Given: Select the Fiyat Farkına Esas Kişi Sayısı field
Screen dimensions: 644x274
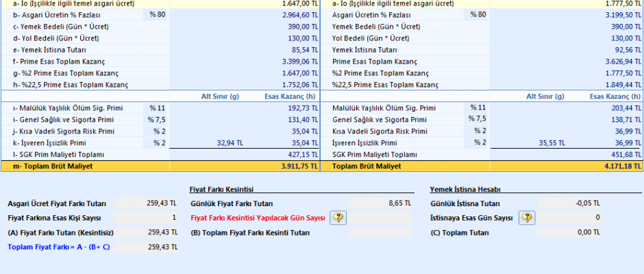Looking at the screenshot, I should coord(147,218).
